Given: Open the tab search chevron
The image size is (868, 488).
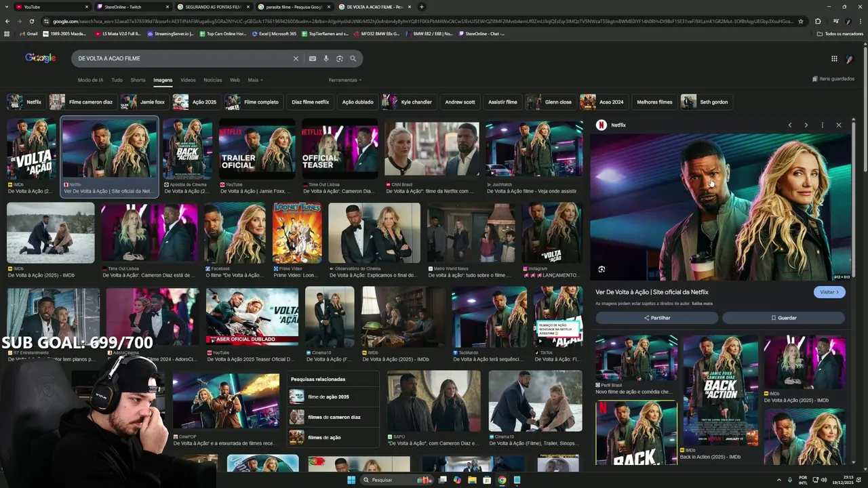Looking at the screenshot, I should (x=7, y=7).
